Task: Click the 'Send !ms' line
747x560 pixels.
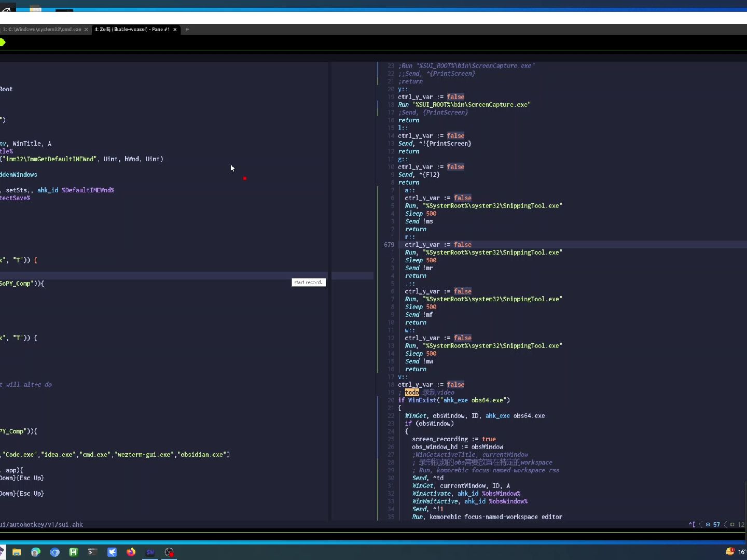Action: [x=419, y=221]
